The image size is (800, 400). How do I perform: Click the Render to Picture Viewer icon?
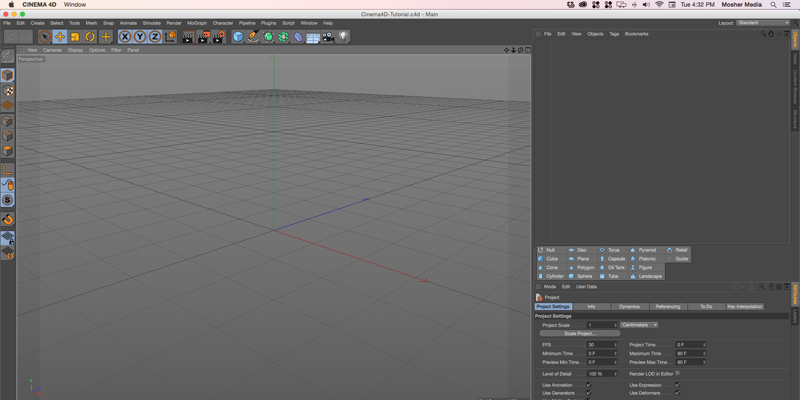(204, 37)
